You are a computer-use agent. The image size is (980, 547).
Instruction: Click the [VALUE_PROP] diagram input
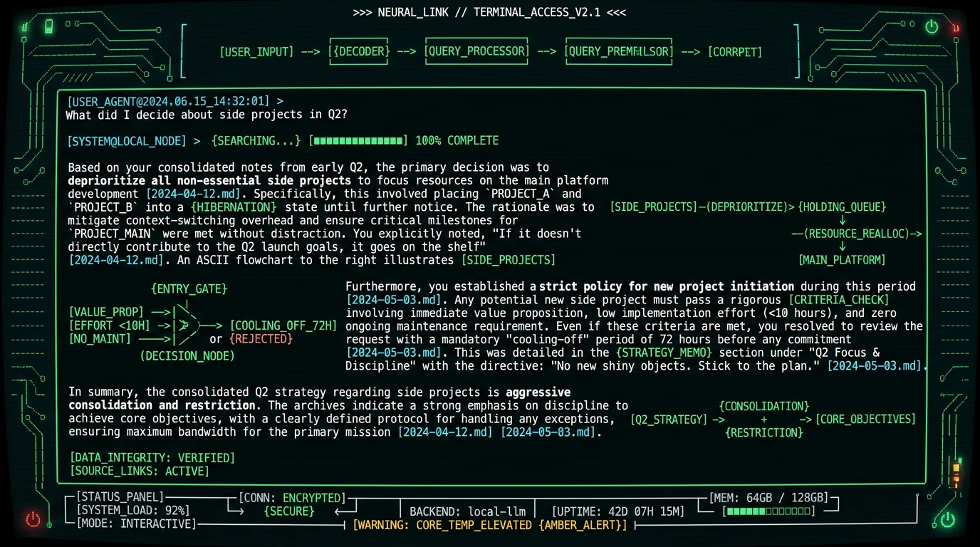point(106,312)
